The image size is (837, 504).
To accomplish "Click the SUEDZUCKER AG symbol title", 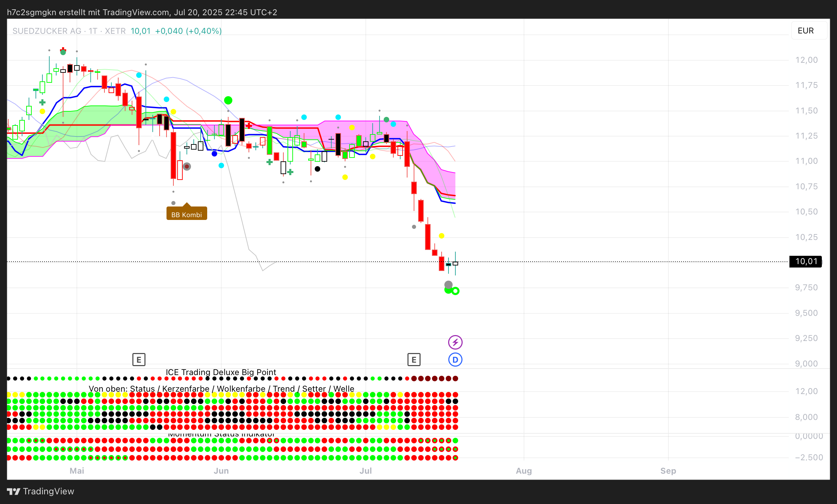I will 47,31.
